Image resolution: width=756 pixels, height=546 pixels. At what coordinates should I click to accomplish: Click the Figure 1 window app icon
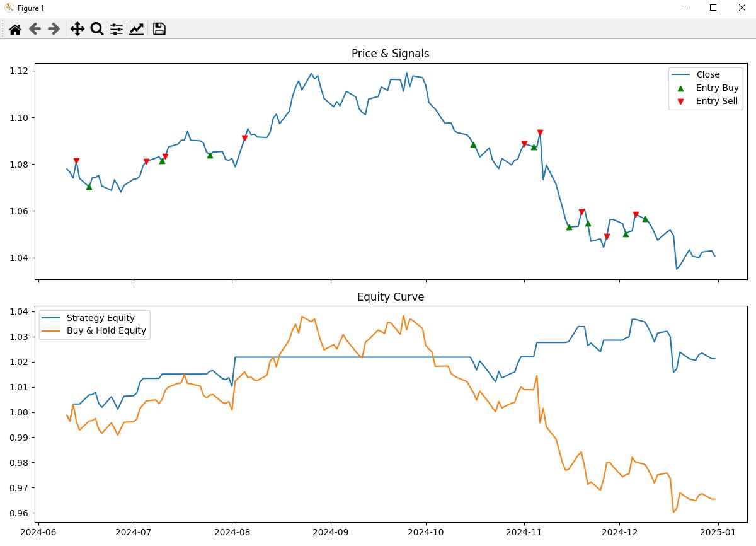9,8
